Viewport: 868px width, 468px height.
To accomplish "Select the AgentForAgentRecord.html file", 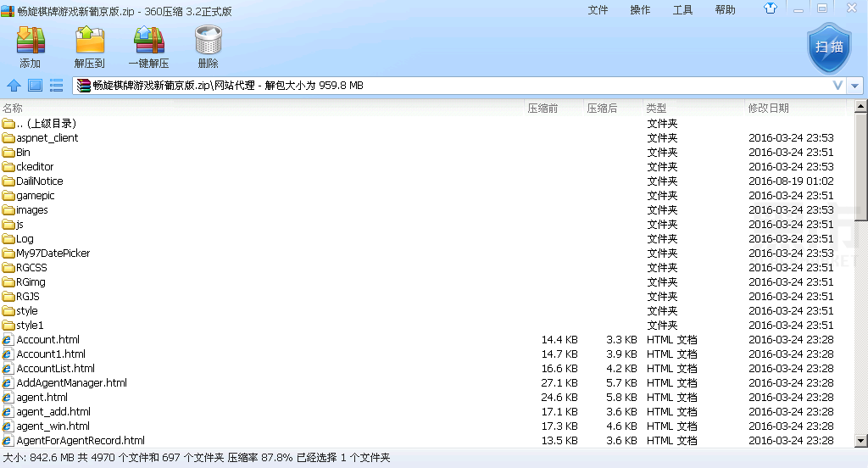I will 426,440.
